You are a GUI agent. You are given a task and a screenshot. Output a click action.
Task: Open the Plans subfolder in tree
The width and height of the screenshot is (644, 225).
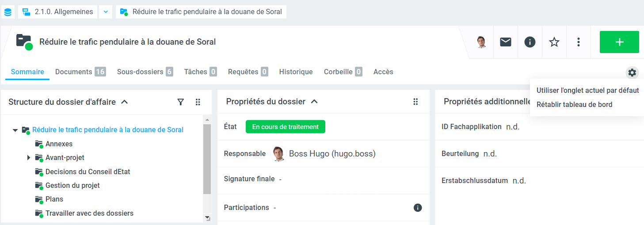pyautogui.click(x=54, y=199)
